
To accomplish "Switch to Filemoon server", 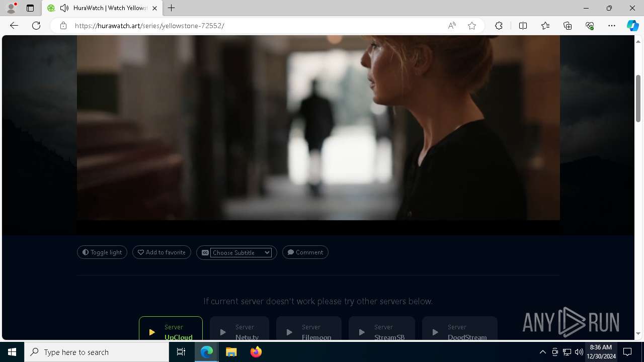I will click(309, 329).
